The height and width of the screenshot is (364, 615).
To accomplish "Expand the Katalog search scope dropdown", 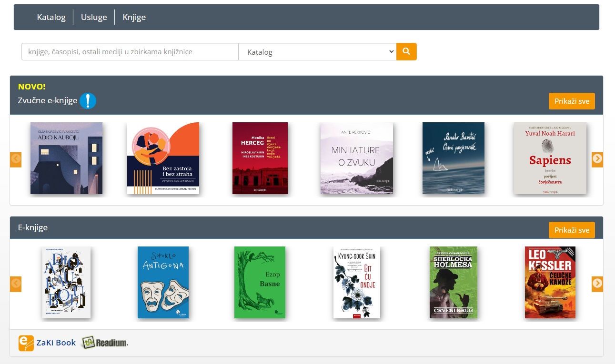I will coord(318,52).
